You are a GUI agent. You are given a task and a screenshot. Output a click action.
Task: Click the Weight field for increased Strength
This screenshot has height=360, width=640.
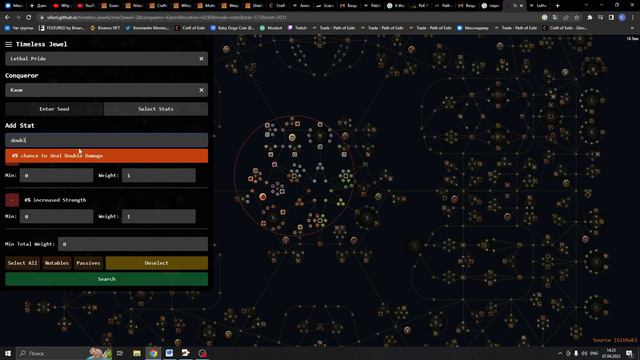[x=158, y=216]
